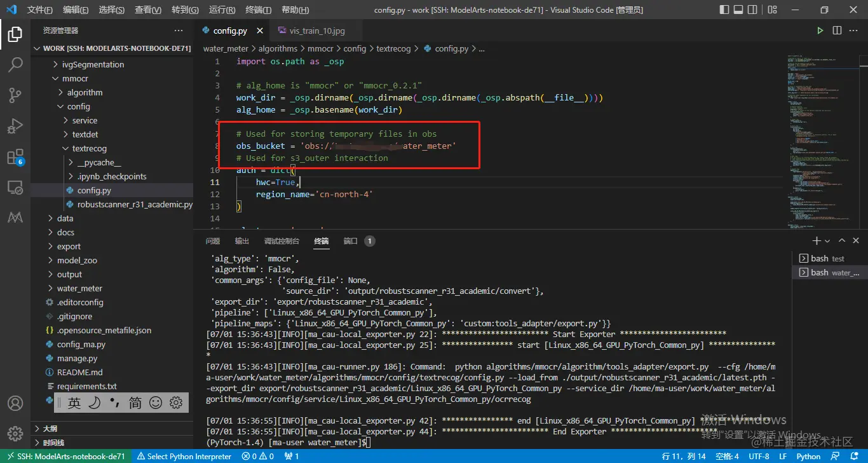
Task: Click the forwarded ports status item
Action: pyautogui.click(x=292, y=456)
